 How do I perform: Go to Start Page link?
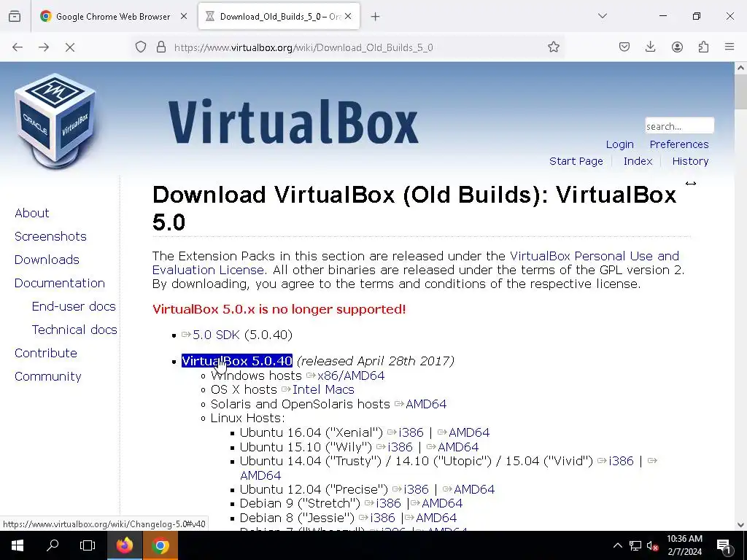[576, 161]
